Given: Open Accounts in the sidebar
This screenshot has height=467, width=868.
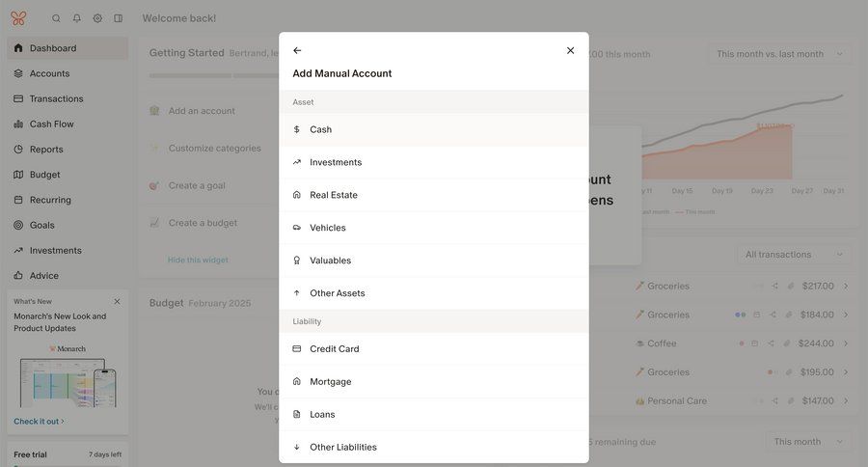Looking at the screenshot, I should (68, 73).
